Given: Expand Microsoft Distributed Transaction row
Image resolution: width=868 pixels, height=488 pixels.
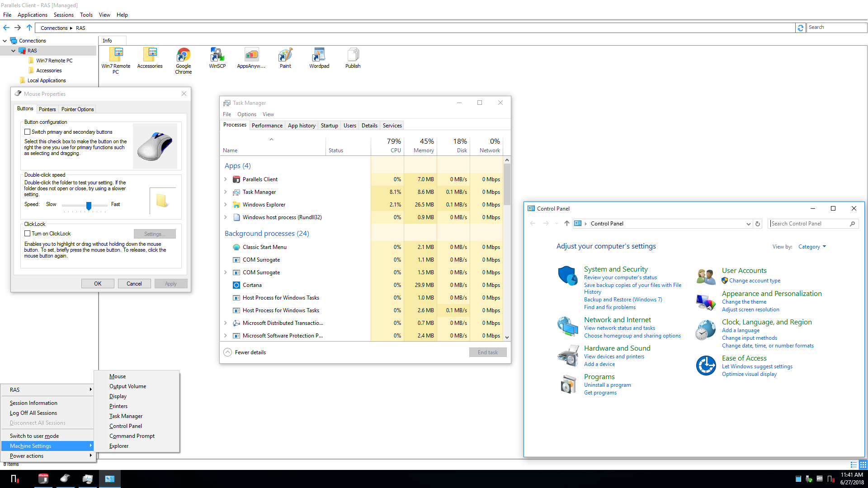Looking at the screenshot, I should (x=226, y=323).
